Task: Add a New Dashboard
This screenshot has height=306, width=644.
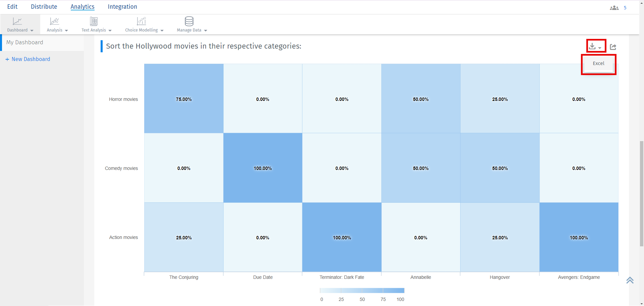Action: tap(31, 59)
